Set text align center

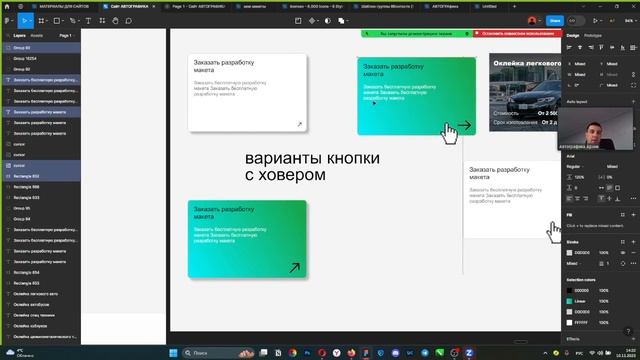pyautogui.click(x=578, y=199)
